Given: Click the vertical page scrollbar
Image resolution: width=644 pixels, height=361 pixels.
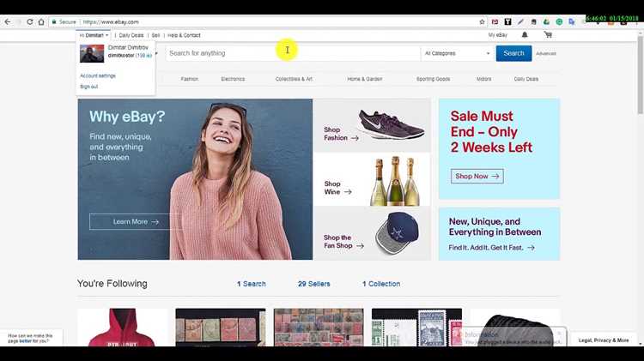Looking at the screenshot, I should (640, 74).
